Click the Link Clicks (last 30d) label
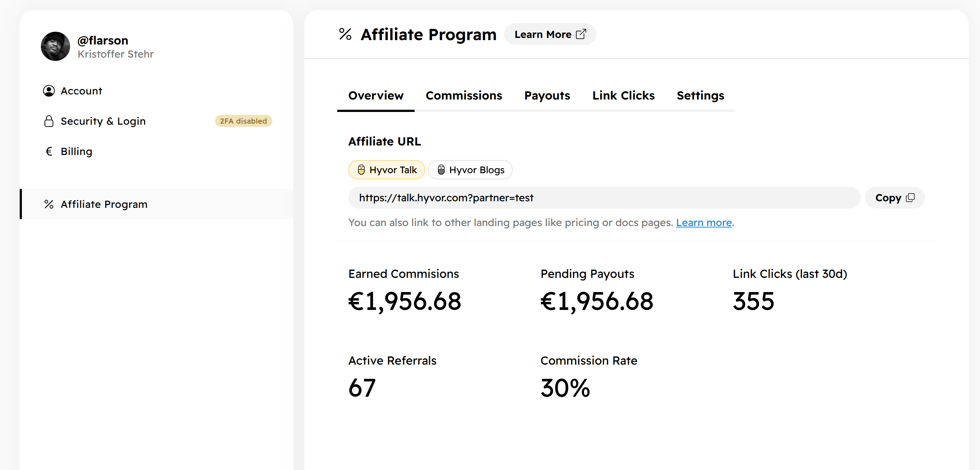 [x=790, y=274]
